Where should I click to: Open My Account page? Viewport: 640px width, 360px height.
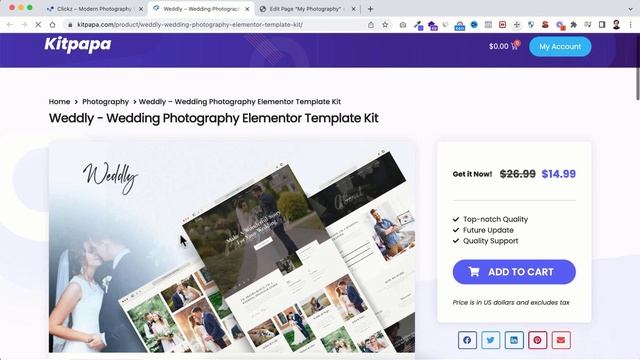560,47
